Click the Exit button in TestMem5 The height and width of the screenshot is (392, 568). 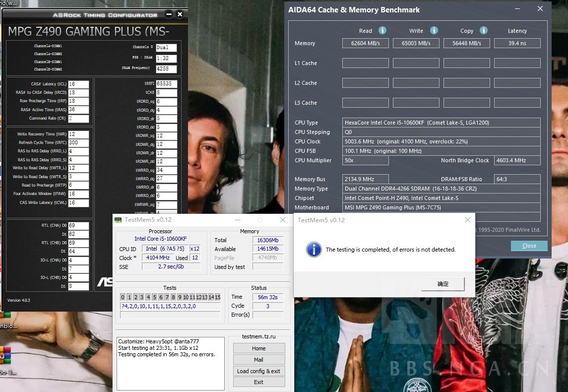(258, 382)
